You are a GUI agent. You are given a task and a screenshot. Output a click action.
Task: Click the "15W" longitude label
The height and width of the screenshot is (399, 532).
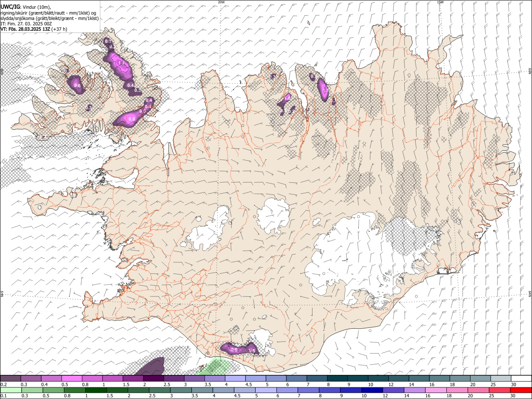coord(440,2)
